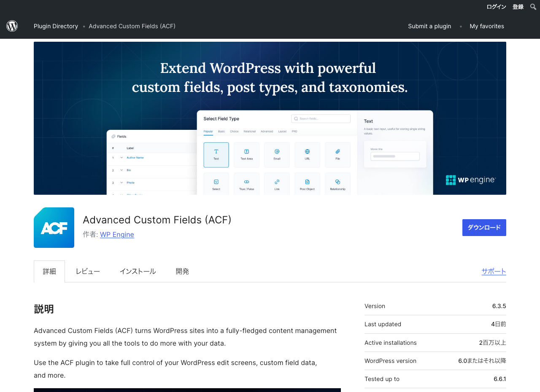540x392 pixels.
Task: Click Advanced Custom Fields (ACF) breadcrumb text
Action: [x=132, y=26]
